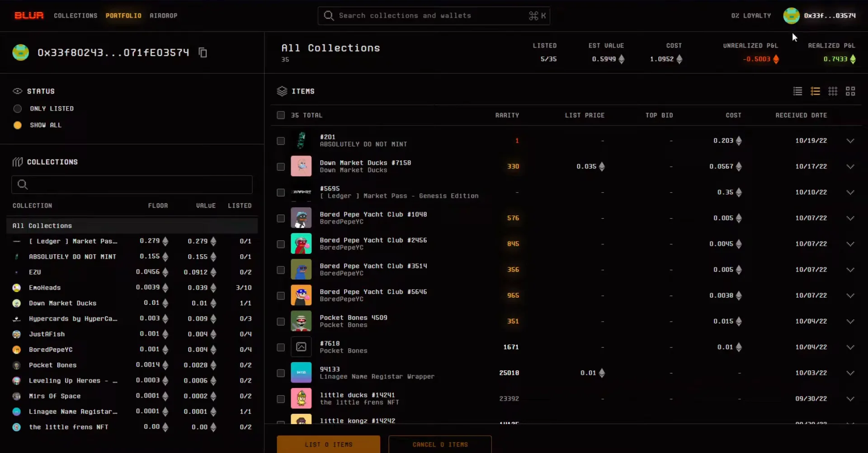868x453 pixels.
Task: Click the Status eye icon
Action: coord(18,91)
